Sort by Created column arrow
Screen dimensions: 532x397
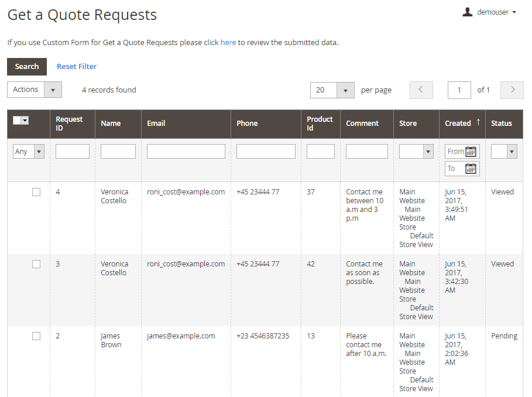pos(478,122)
